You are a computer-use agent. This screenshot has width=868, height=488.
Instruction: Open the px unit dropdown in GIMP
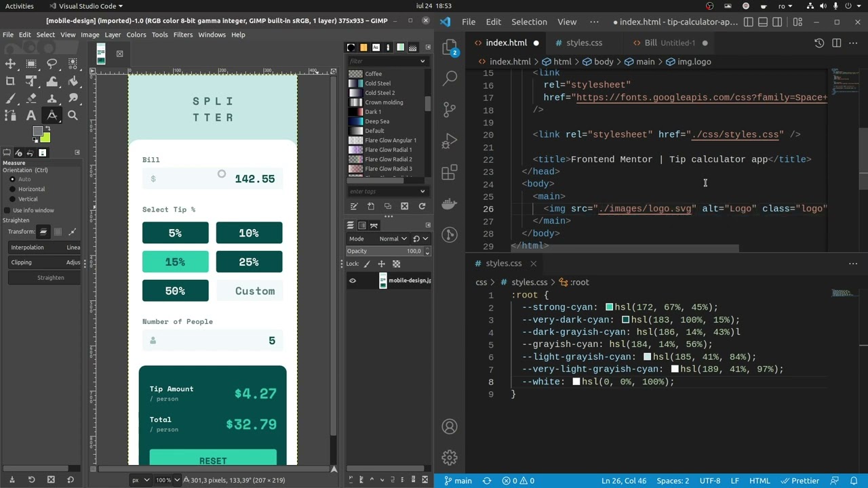140,480
